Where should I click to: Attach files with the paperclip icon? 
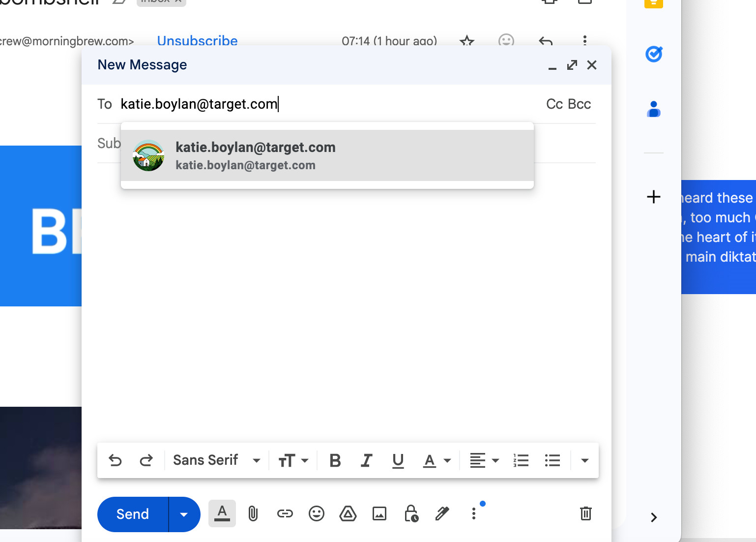pyautogui.click(x=253, y=514)
